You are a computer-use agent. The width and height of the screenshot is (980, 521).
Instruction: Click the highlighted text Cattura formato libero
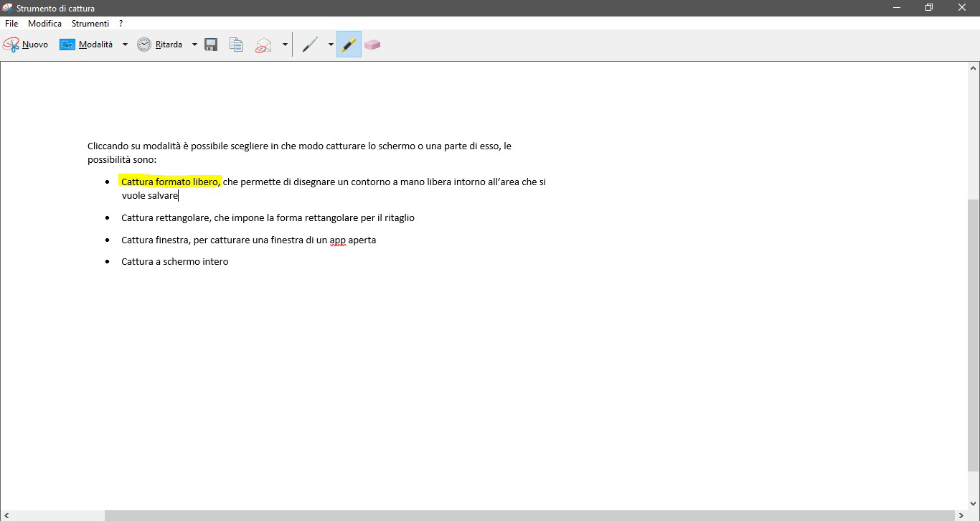tap(170, 181)
